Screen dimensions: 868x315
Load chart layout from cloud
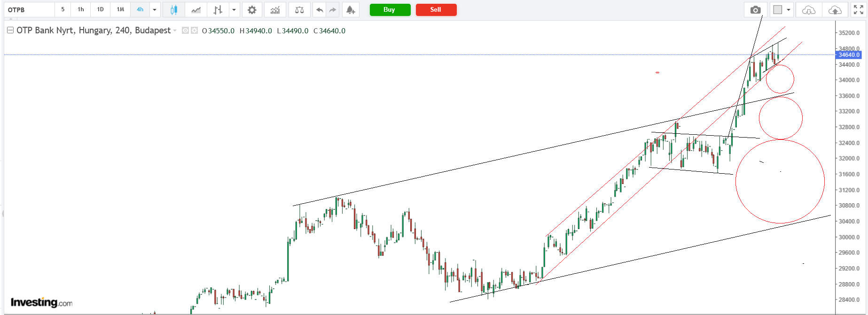pyautogui.click(x=808, y=10)
